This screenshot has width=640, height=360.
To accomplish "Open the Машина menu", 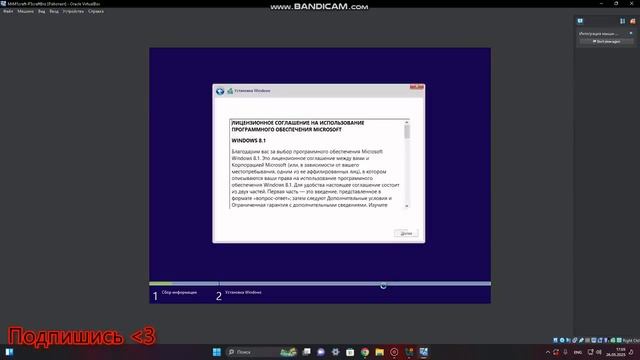I will 25,11.
